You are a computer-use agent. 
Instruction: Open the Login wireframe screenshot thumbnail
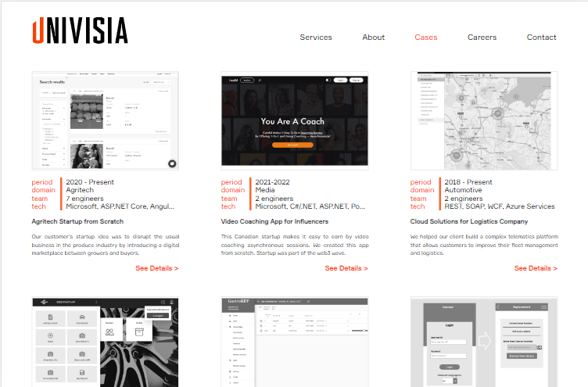tap(483, 342)
